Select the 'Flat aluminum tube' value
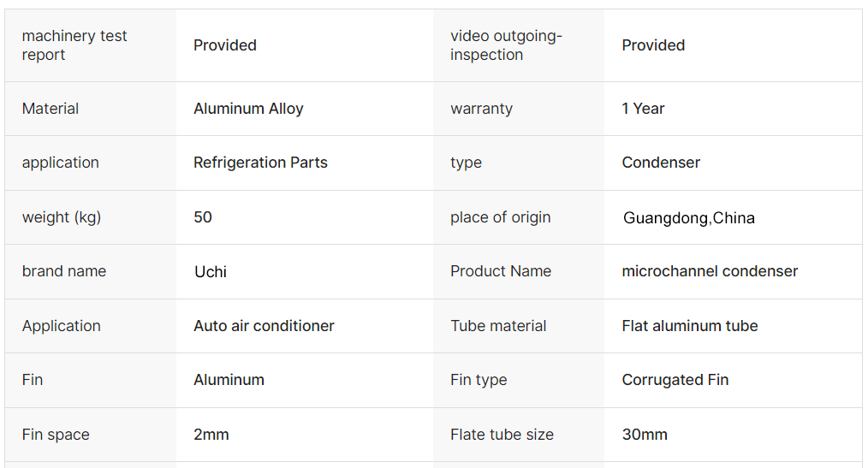This screenshot has height=468, width=868. [690, 326]
